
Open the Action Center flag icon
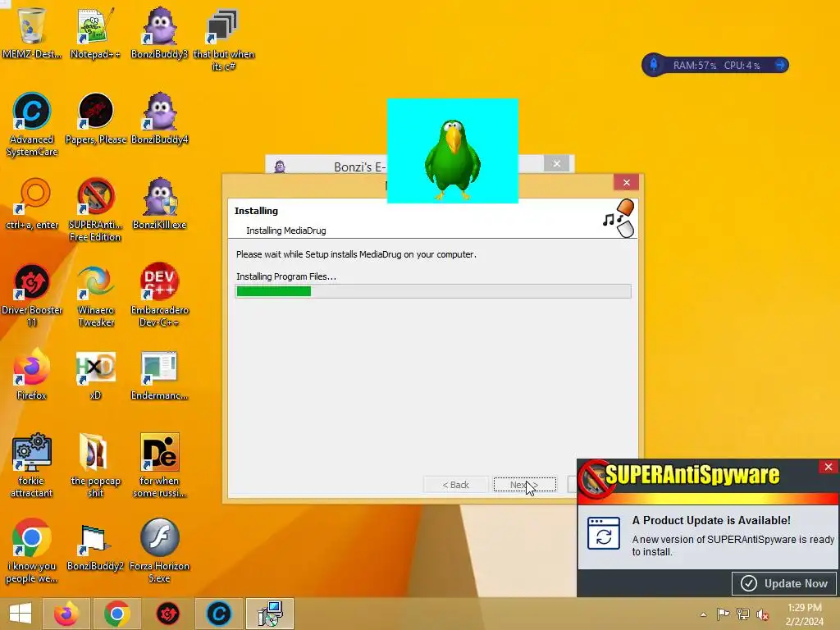(x=723, y=614)
